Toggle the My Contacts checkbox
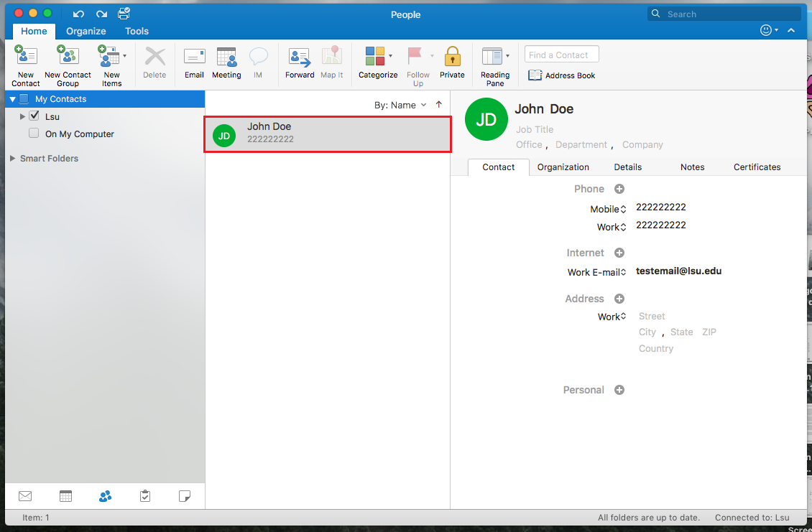812x532 pixels. point(24,98)
